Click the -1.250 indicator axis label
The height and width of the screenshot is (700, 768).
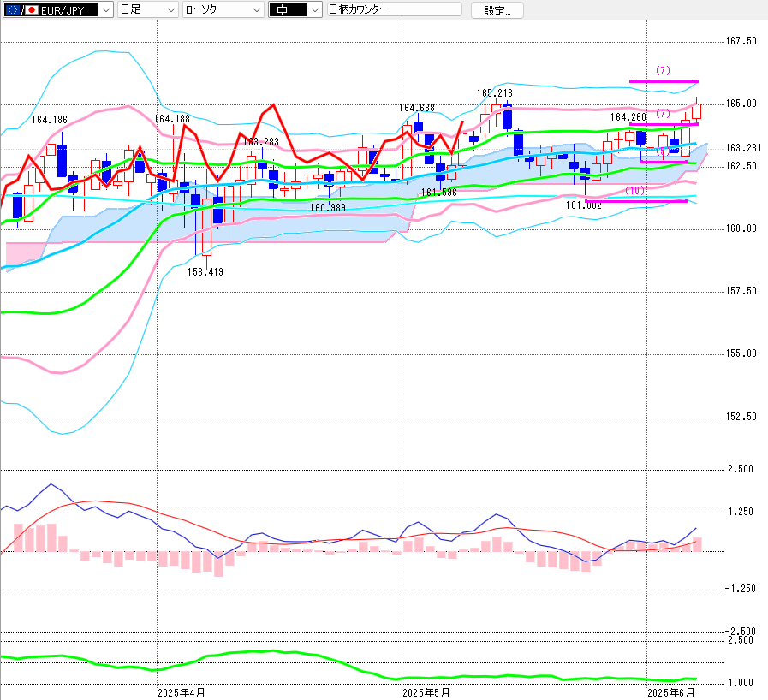coord(740,589)
